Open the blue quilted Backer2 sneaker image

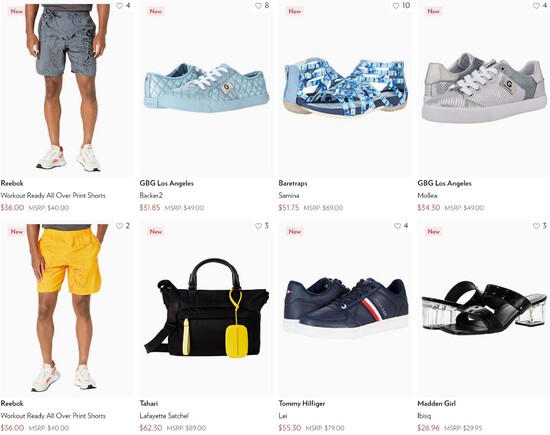point(206,88)
